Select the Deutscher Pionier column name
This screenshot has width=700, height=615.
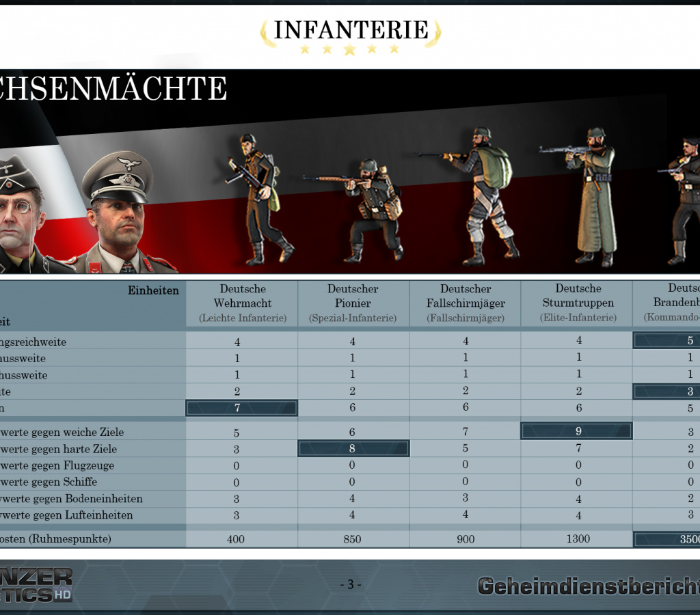pos(353,296)
